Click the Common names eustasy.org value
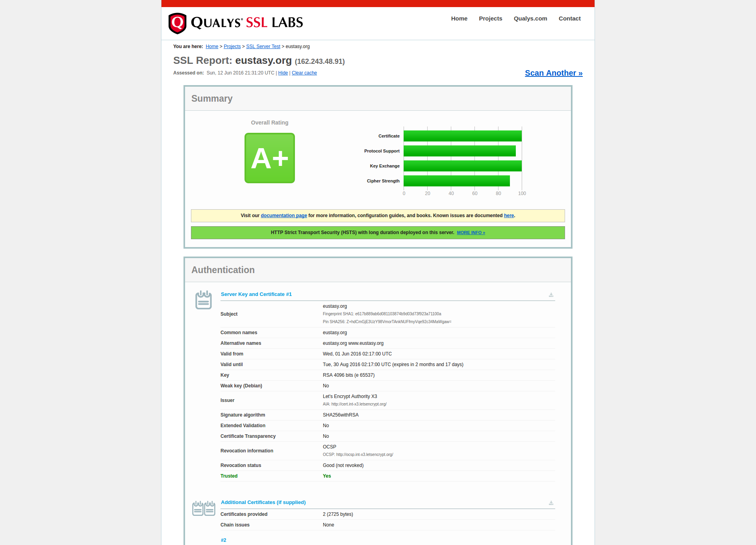 (x=335, y=333)
